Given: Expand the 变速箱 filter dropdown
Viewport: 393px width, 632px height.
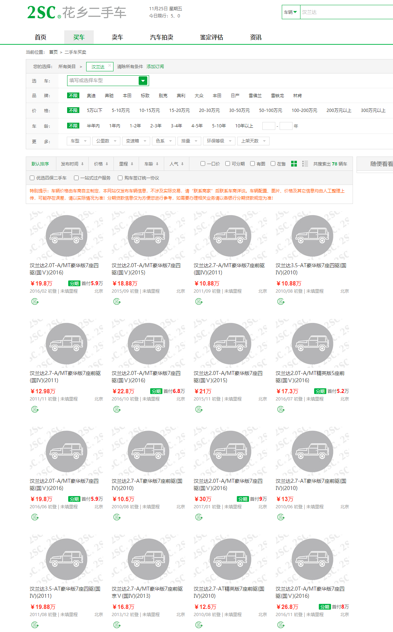Looking at the screenshot, I should click(136, 141).
